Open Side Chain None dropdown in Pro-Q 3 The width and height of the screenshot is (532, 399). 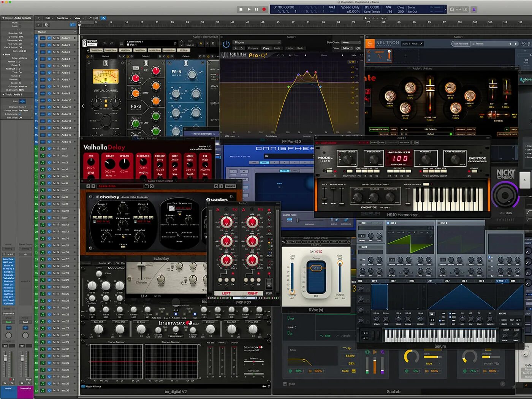[x=350, y=43]
